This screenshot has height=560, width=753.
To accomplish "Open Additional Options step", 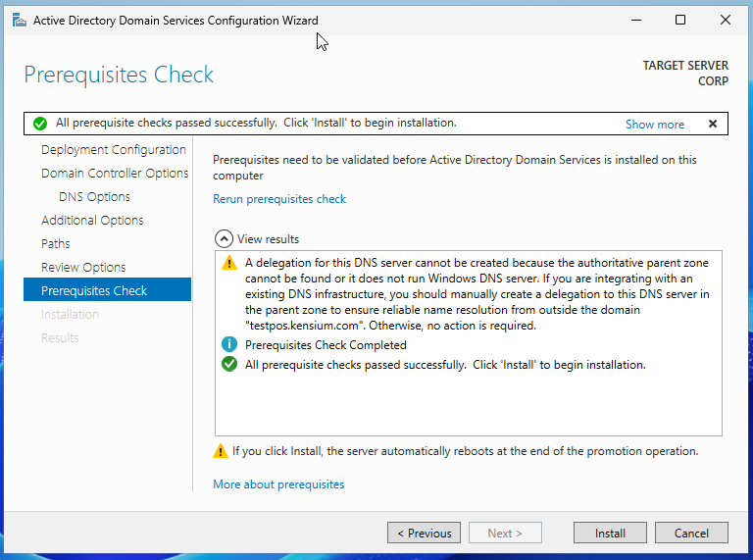I will 92,220.
